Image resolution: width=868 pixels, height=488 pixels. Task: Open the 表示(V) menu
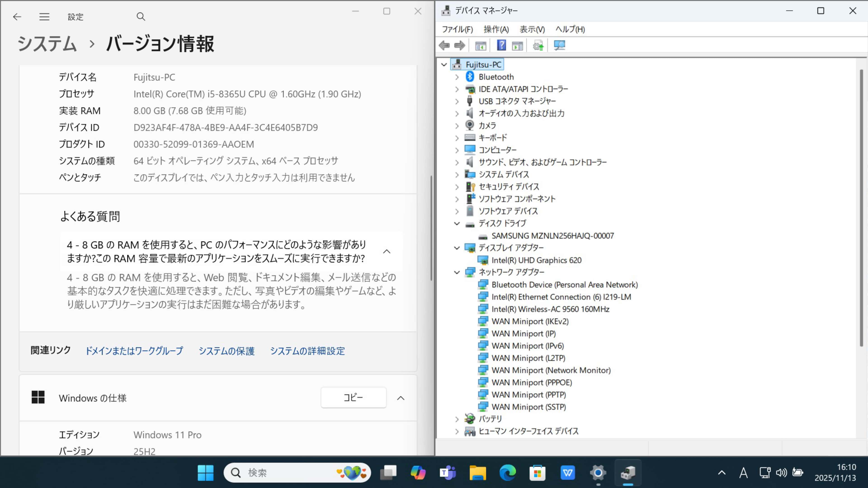pyautogui.click(x=532, y=29)
